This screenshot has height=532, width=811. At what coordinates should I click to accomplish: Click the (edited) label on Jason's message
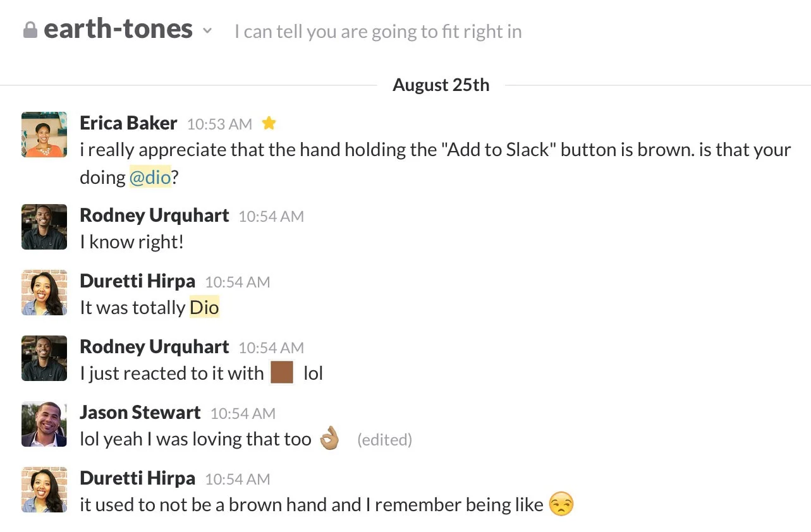pos(384,439)
